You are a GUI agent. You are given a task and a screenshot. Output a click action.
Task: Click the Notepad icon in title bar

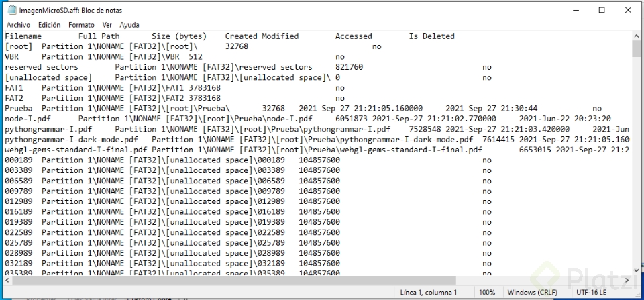click(7, 10)
